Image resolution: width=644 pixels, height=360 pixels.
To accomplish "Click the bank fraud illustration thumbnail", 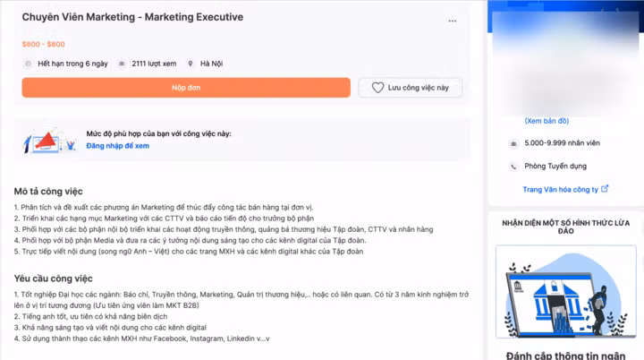I will coord(566,292).
